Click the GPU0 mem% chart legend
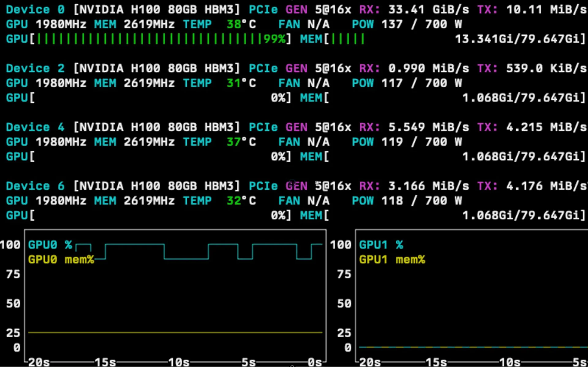The width and height of the screenshot is (588, 367). pyautogui.click(x=61, y=260)
